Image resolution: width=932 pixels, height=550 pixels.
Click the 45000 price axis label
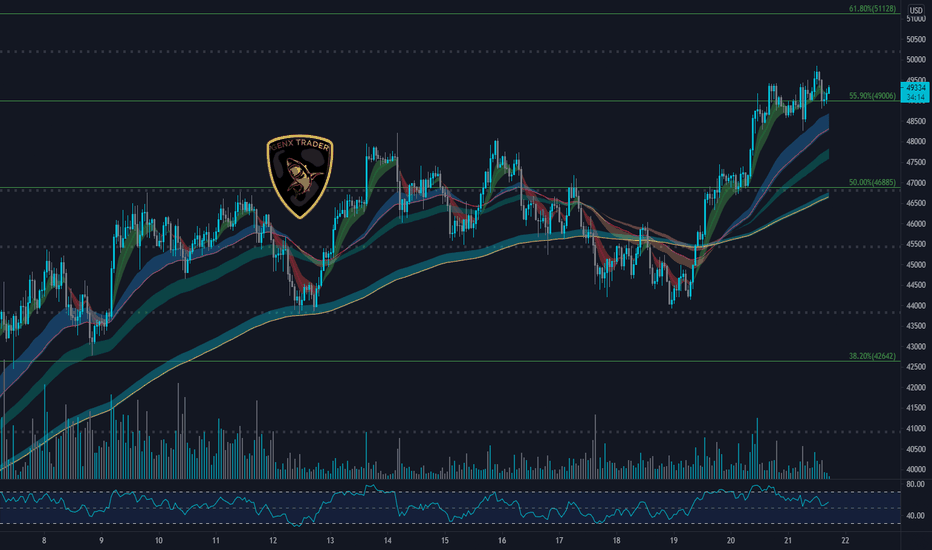(x=916, y=265)
